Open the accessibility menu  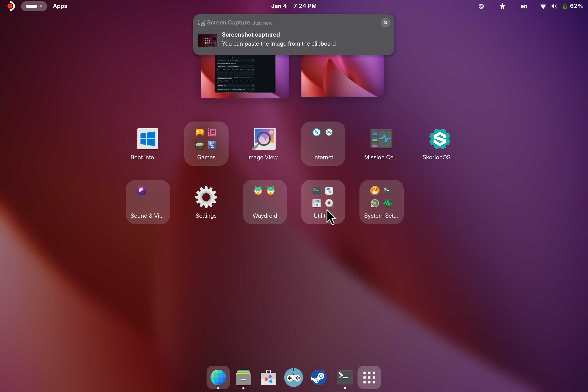502,6
